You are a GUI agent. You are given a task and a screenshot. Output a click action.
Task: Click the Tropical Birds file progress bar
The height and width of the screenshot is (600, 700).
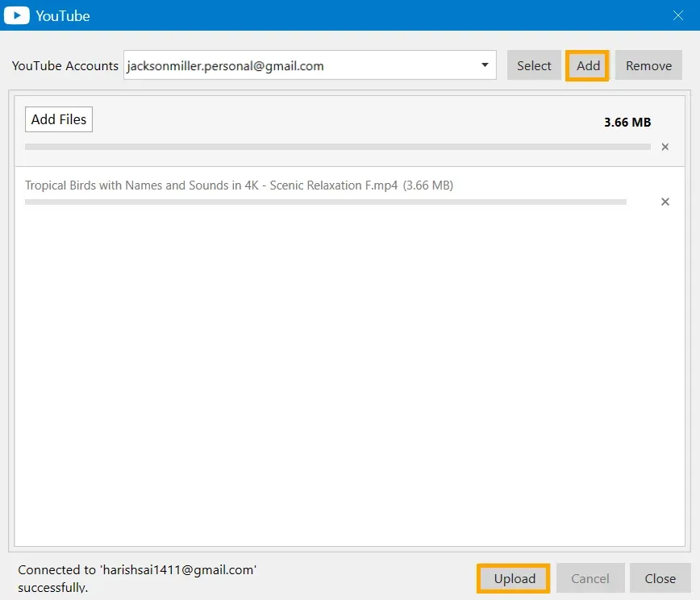tap(326, 202)
